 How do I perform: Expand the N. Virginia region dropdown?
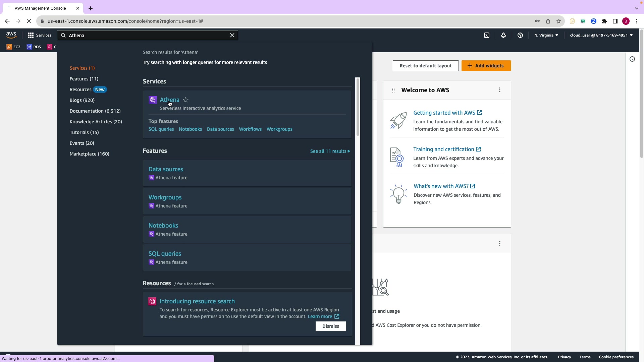(546, 35)
